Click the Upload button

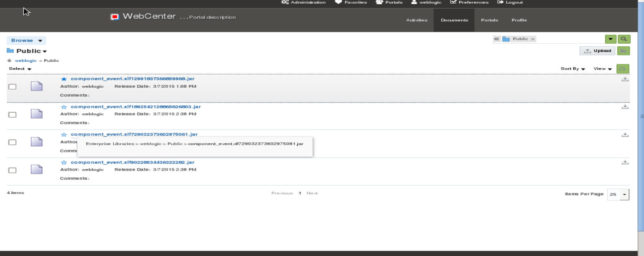[x=598, y=51]
